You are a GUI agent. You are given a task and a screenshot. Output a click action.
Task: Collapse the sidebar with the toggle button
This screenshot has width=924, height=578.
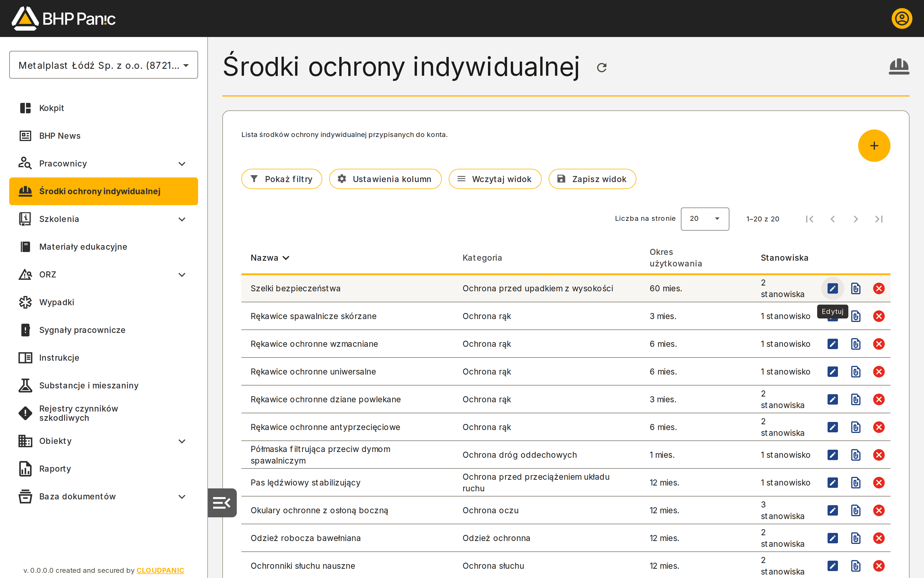point(222,503)
